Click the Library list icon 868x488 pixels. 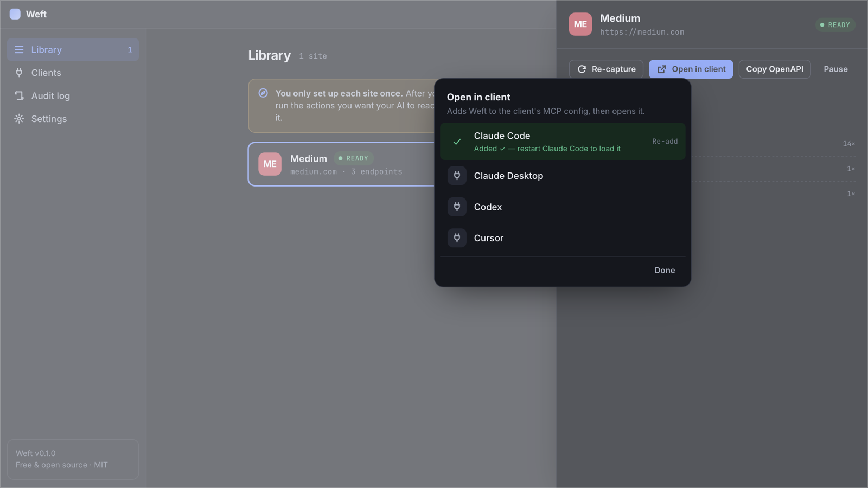pyautogui.click(x=19, y=49)
